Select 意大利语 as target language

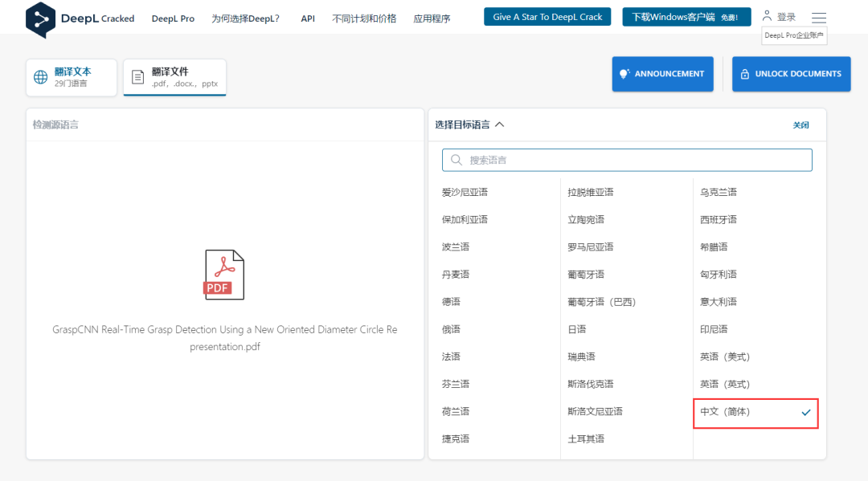point(718,302)
